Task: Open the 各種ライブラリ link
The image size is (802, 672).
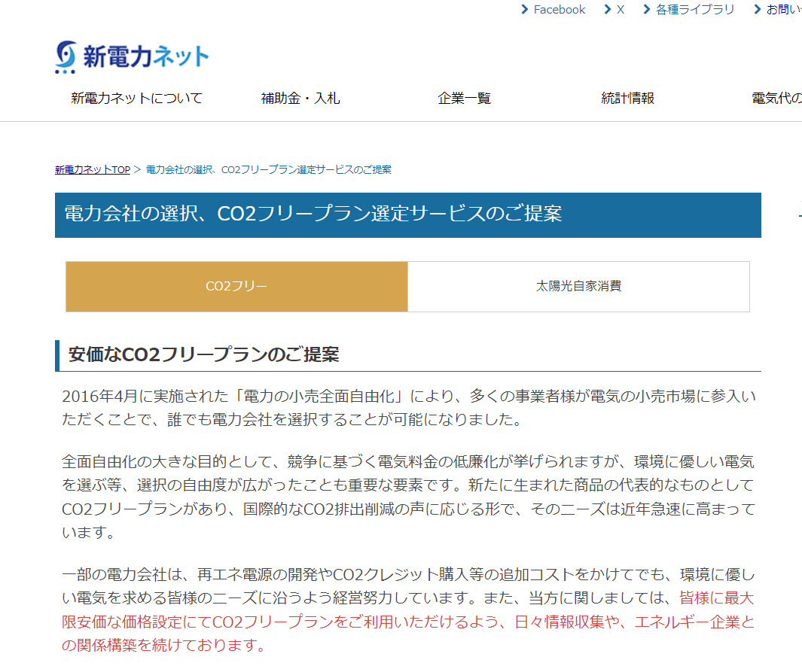Action: (694, 10)
